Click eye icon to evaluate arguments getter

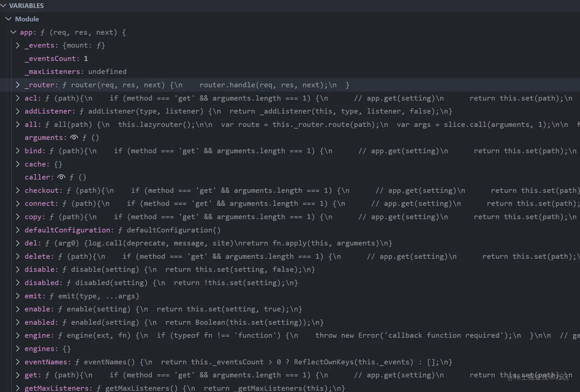74,137
